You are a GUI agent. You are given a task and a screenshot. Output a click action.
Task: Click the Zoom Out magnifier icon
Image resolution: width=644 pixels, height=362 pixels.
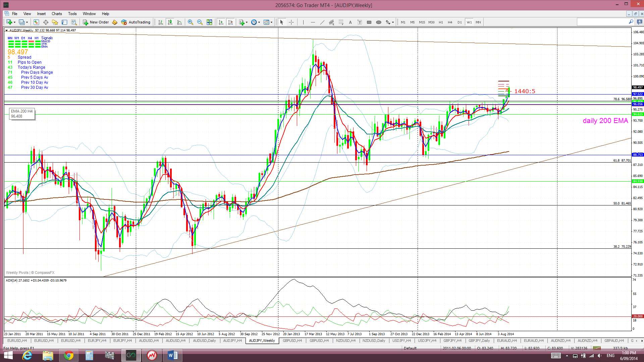click(x=200, y=22)
